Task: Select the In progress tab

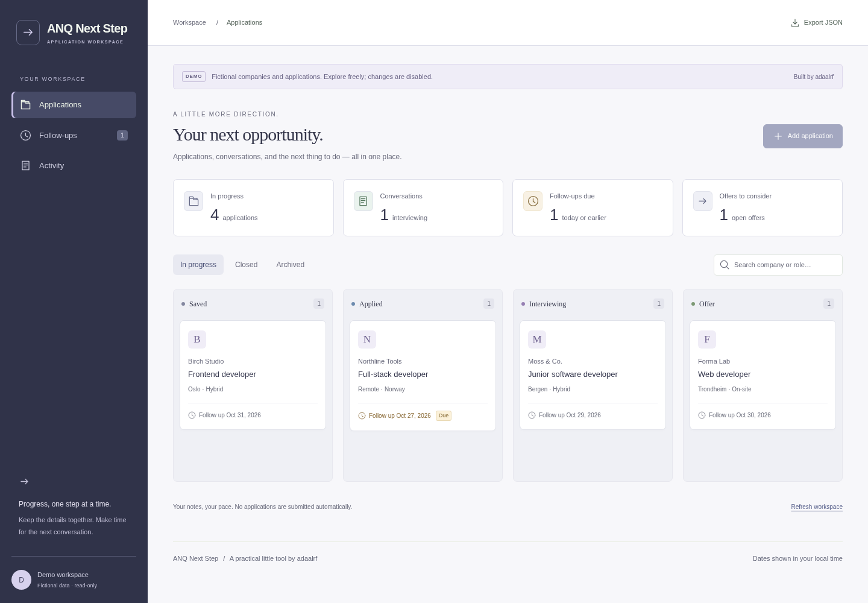Action: 198,265
